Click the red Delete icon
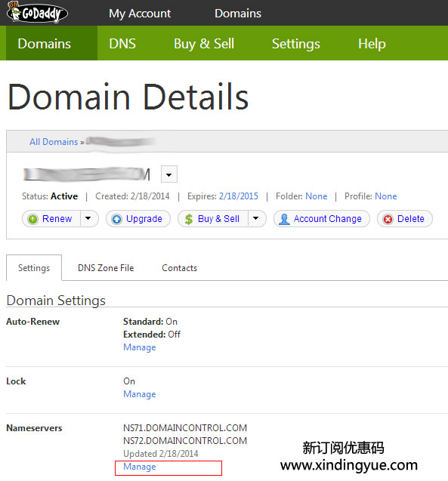 tap(388, 219)
